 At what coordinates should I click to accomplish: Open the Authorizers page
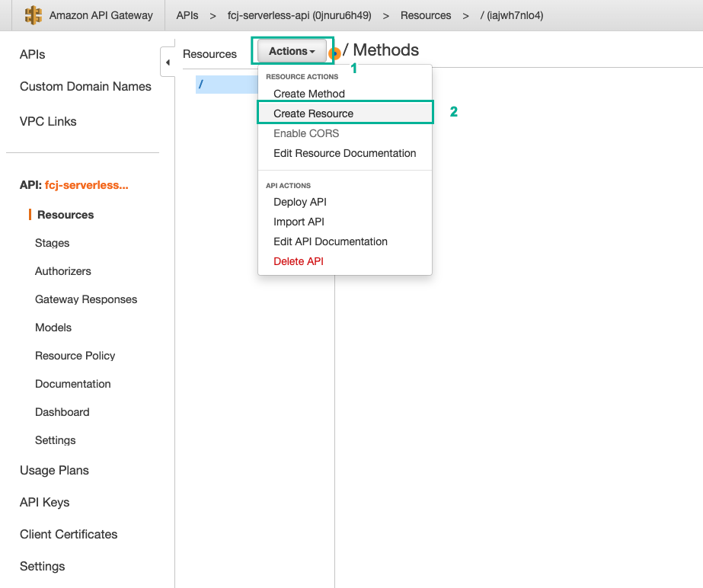point(62,271)
